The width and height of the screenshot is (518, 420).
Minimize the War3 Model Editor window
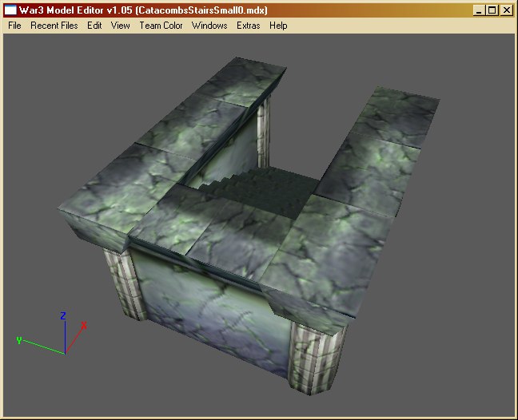coord(479,10)
